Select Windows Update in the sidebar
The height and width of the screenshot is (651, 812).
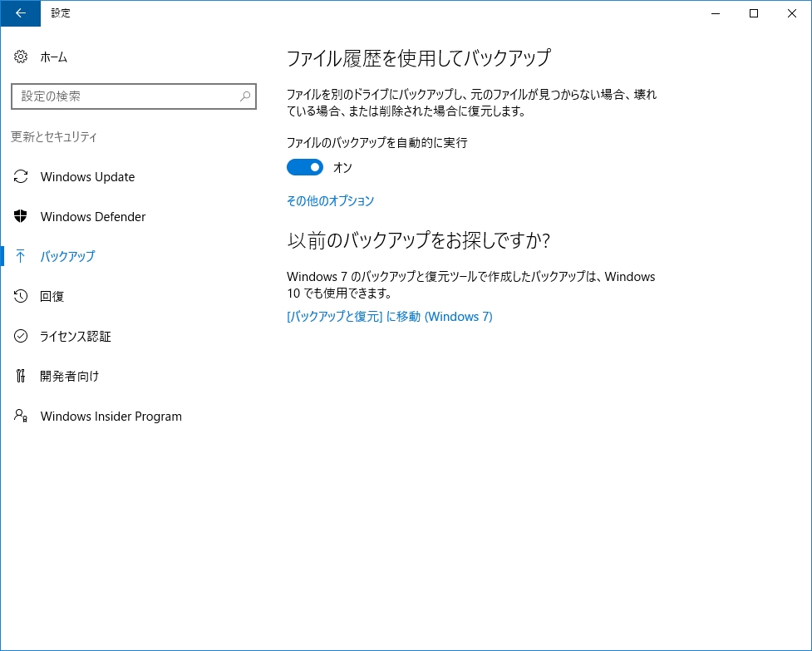click(87, 176)
